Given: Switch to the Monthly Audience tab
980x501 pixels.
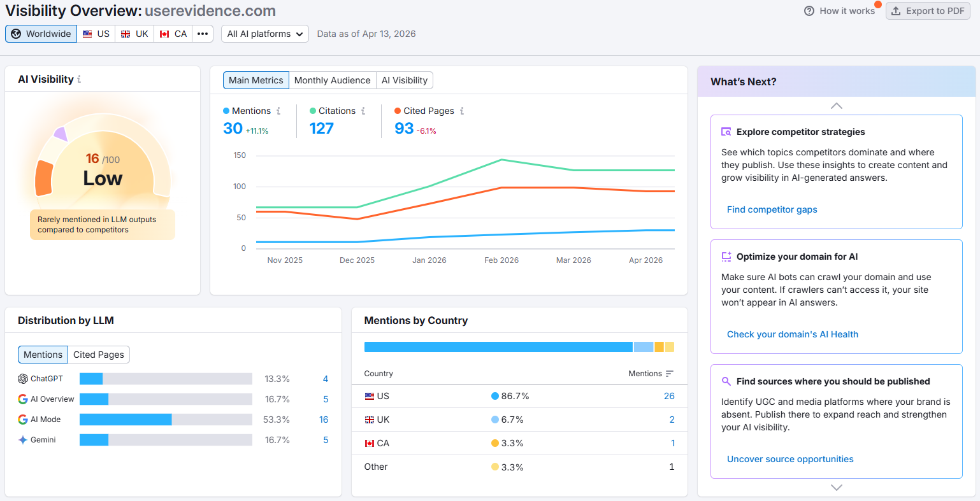Looking at the screenshot, I should (333, 80).
